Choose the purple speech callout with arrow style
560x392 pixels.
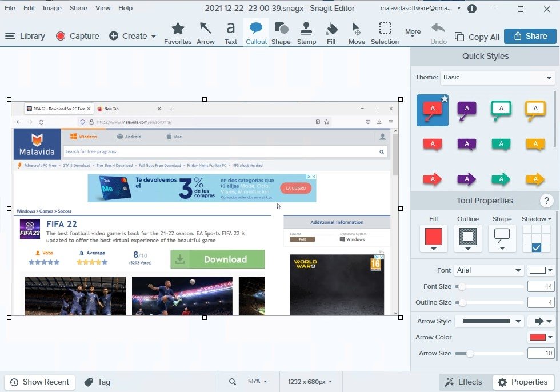467,111
